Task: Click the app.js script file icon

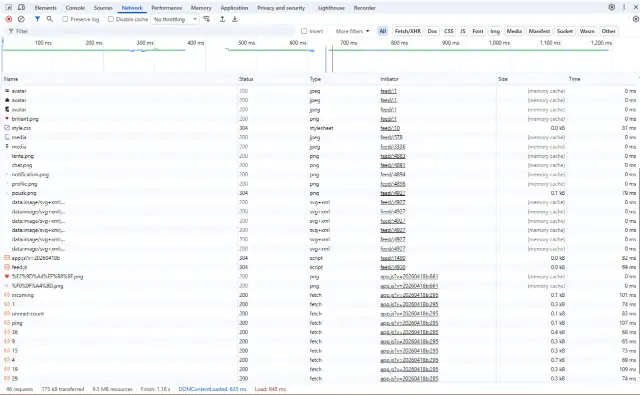Action: pyautogui.click(x=7, y=258)
